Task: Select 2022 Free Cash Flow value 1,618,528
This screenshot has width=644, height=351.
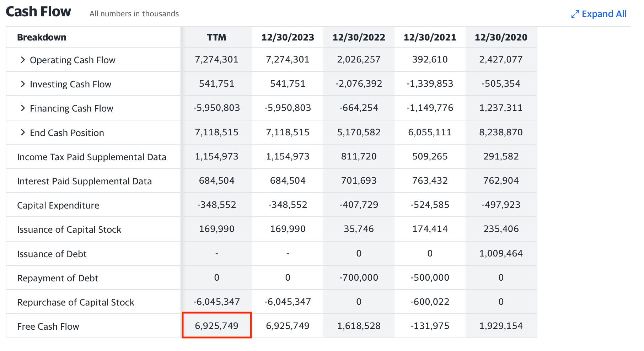Action: pyautogui.click(x=359, y=326)
